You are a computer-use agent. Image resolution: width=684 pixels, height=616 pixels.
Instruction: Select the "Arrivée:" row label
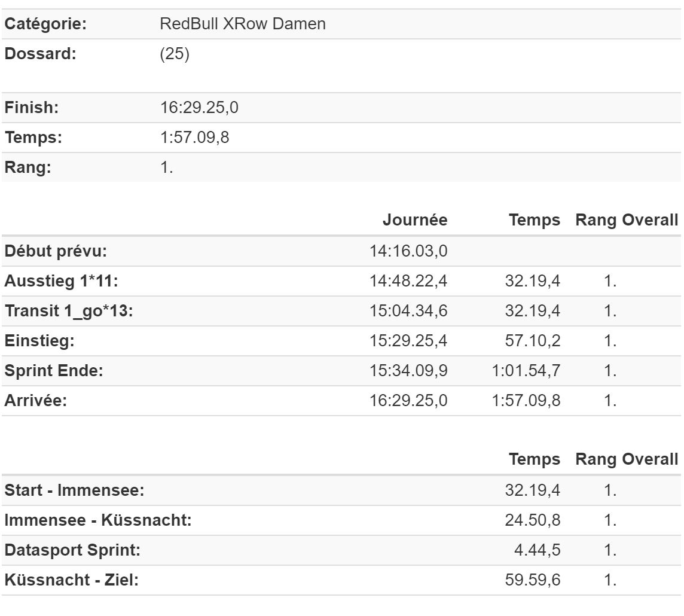point(36,401)
